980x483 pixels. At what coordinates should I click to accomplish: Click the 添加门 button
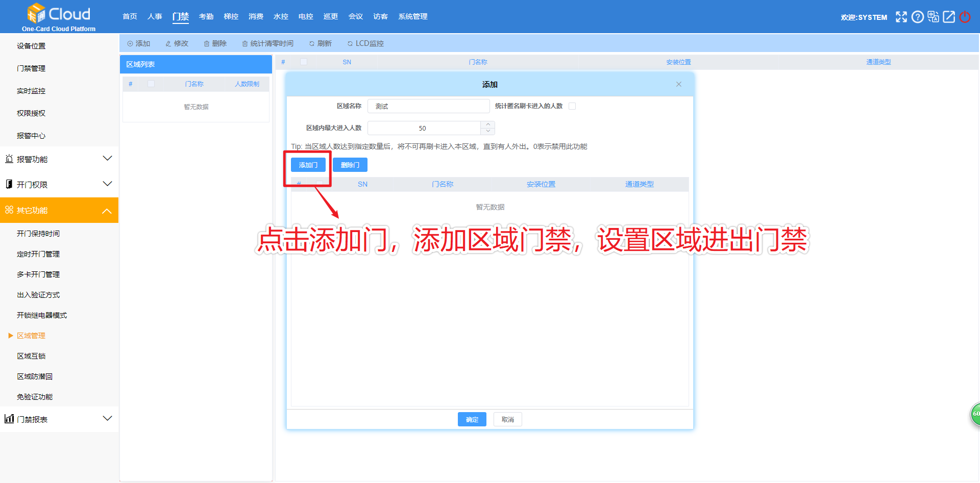pyautogui.click(x=308, y=165)
